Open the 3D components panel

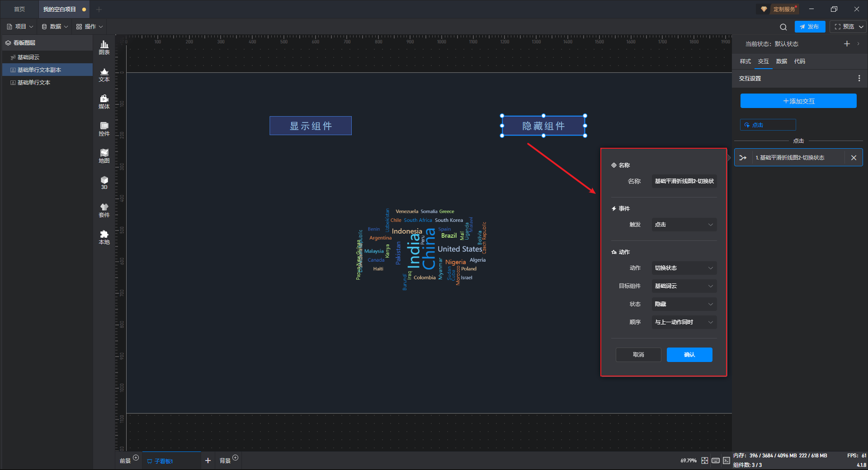click(104, 183)
